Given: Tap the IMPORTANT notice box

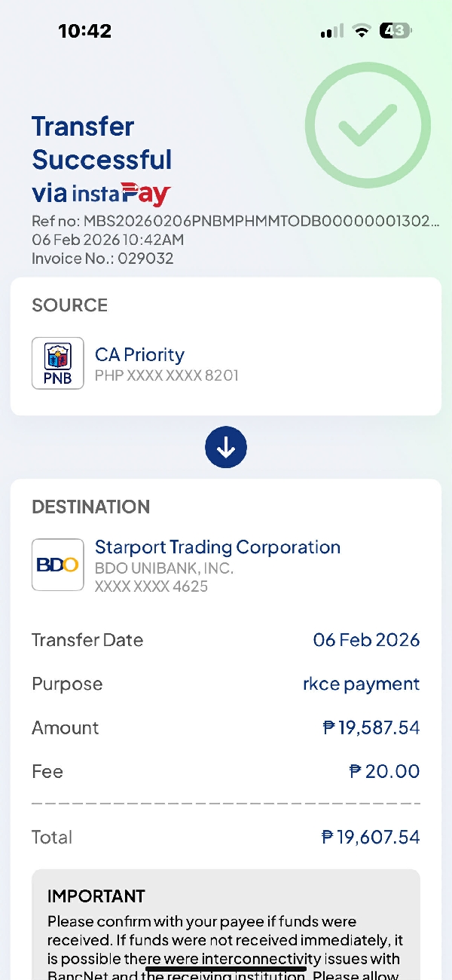Looking at the screenshot, I should (x=226, y=927).
